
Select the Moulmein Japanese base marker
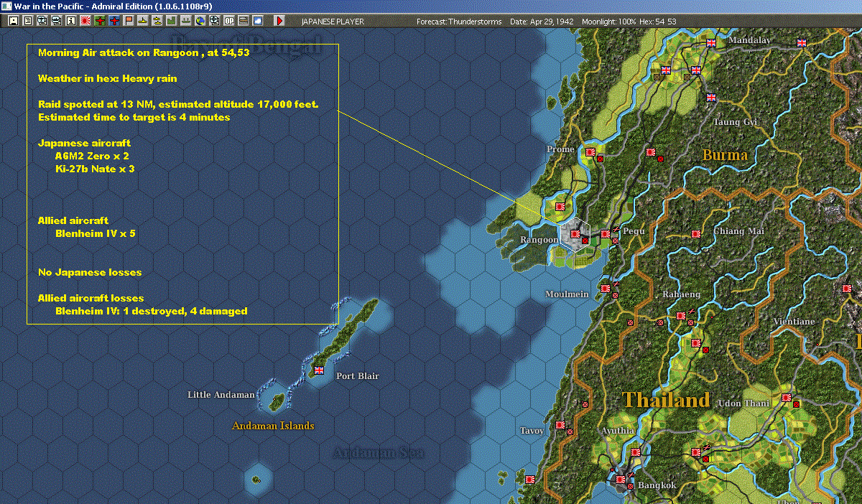coord(606,288)
